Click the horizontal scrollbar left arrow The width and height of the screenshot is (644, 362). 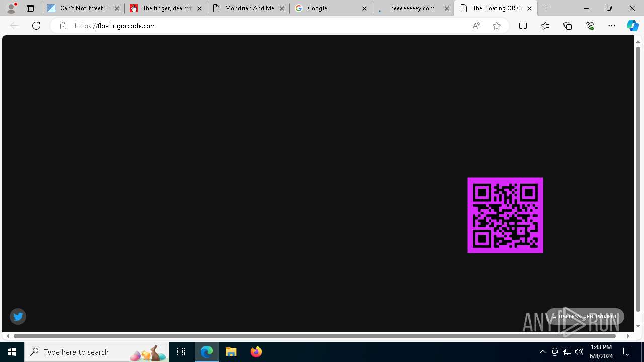pos(8,336)
